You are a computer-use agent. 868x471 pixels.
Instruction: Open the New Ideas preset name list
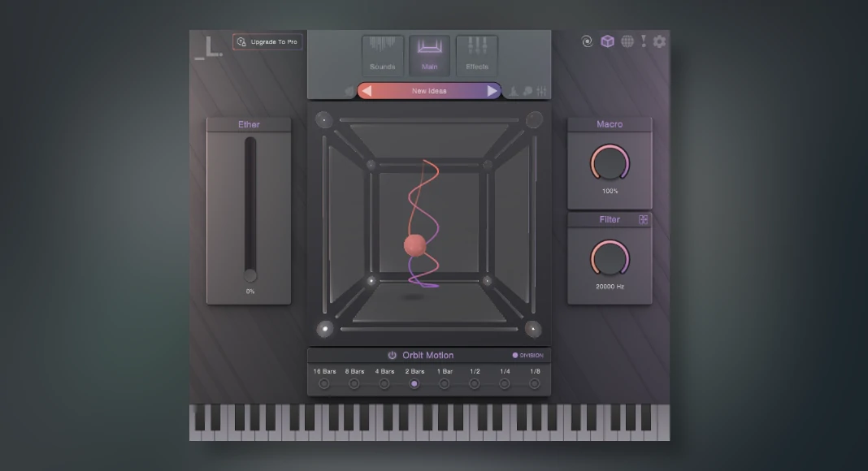point(429,91)
